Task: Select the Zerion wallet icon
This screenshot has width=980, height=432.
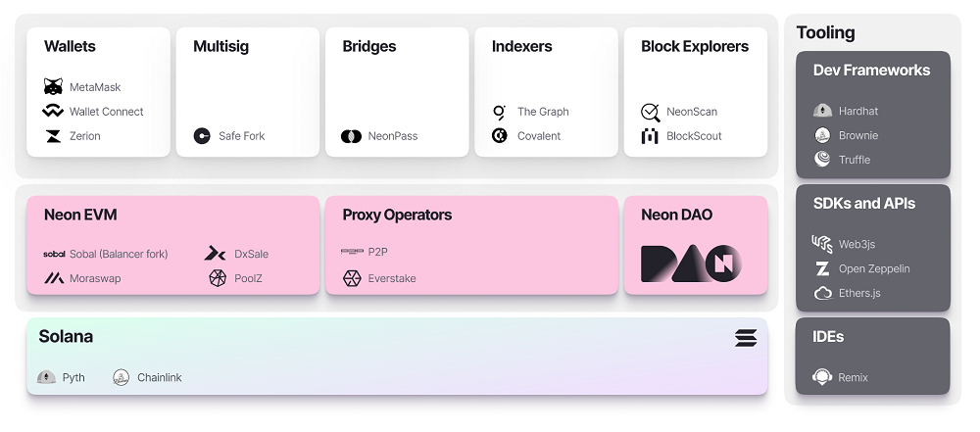Action: tap(53, 135)
